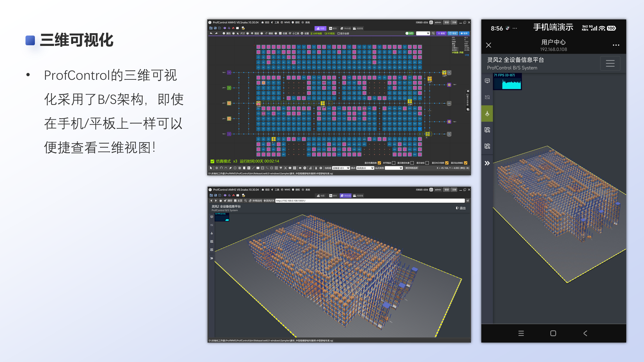Click the scissors cut tool icon

point(316,168)
